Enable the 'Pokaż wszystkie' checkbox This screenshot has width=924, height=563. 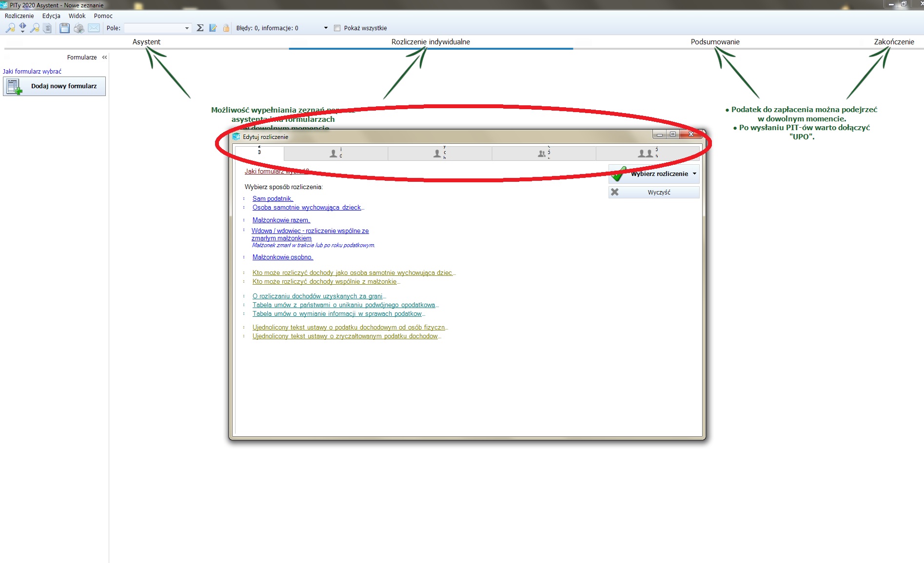pos(337,28)
